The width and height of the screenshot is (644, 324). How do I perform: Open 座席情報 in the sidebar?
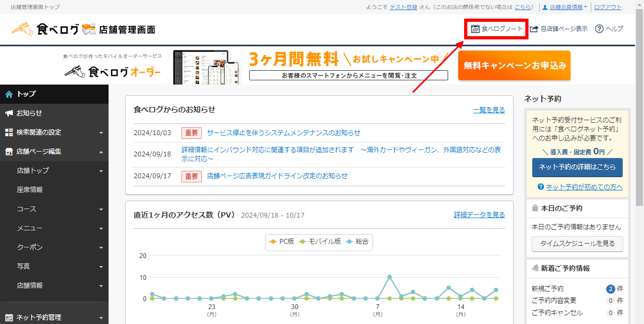coord(54,190)
